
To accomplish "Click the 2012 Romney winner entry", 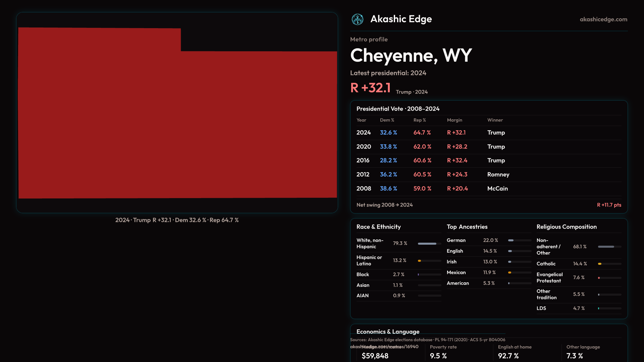I will click(498, 175).
